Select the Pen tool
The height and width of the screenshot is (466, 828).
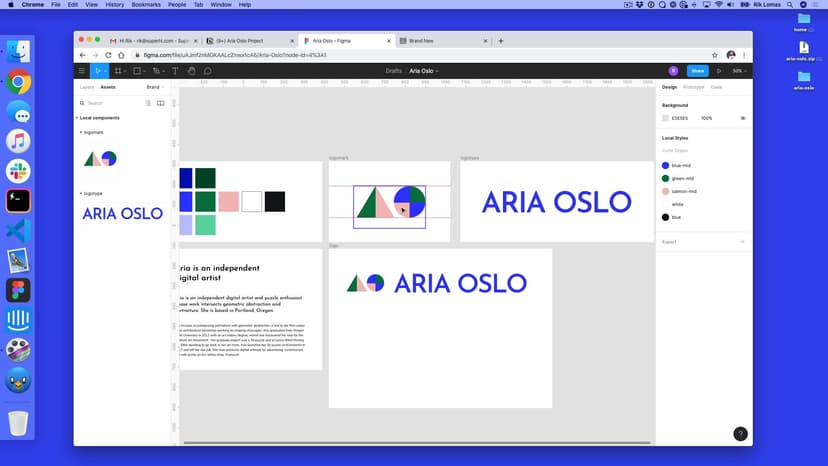tap(159, 71)
